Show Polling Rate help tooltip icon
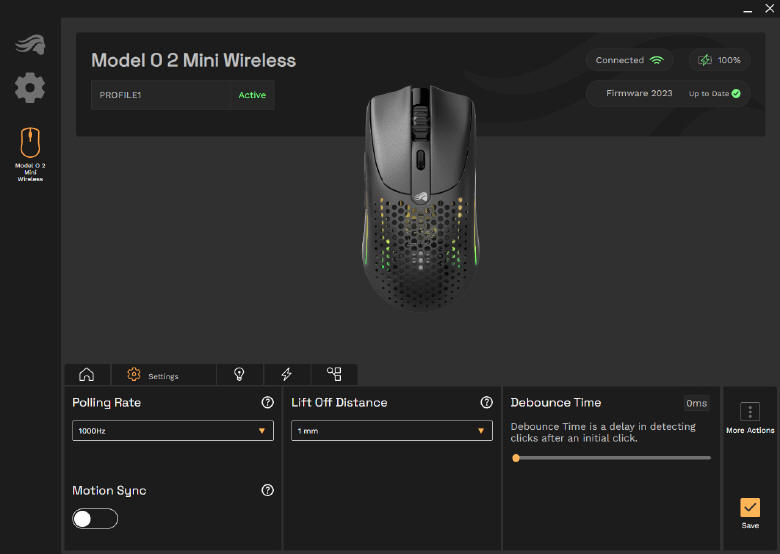 [268, 402]
